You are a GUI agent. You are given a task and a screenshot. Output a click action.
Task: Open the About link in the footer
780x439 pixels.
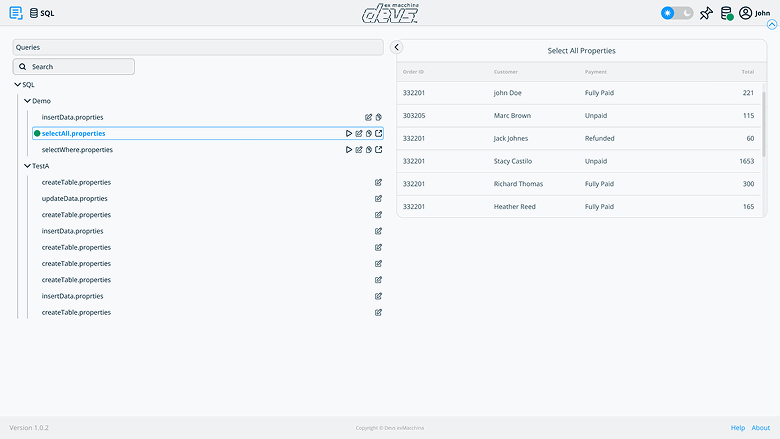(x=761, y=428)
